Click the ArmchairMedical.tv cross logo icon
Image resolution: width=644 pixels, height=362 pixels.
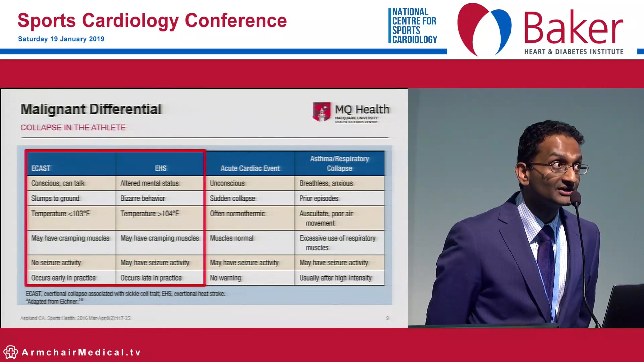pyautogui.click(x=10, y=352)
